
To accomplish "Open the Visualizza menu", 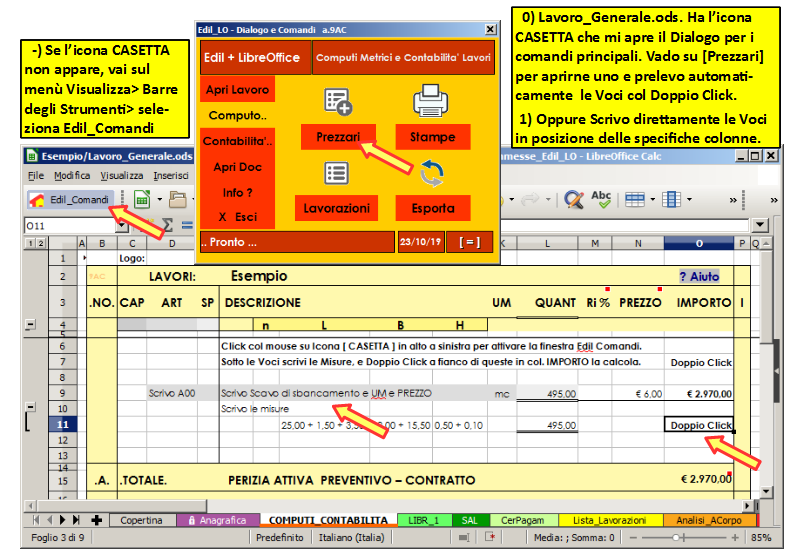I will coord(122,175).
